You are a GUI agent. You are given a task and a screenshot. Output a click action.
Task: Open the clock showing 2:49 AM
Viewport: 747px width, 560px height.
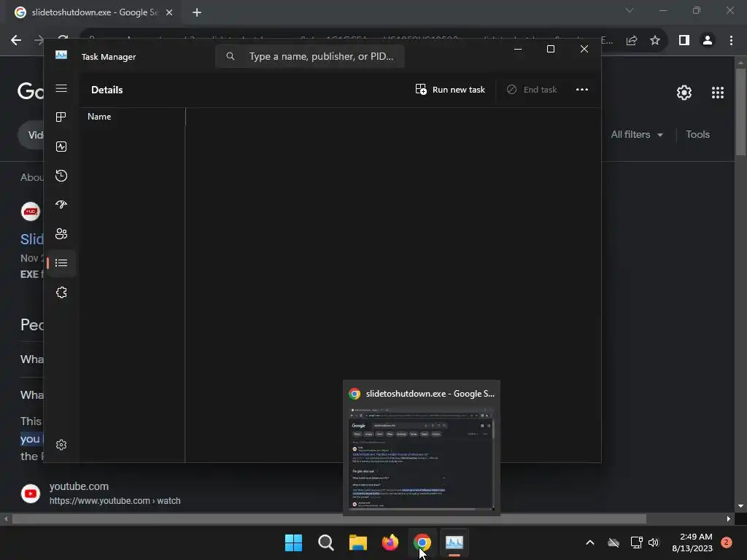coord(692,542)
